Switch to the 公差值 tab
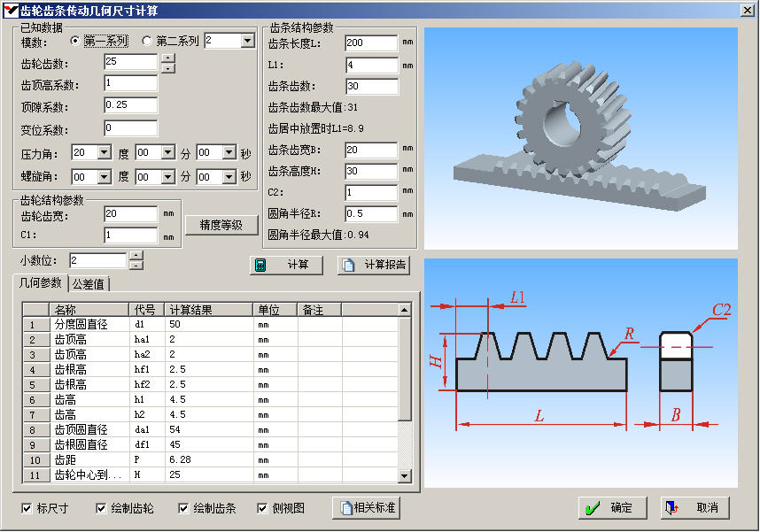 click(x=89, y=284)
